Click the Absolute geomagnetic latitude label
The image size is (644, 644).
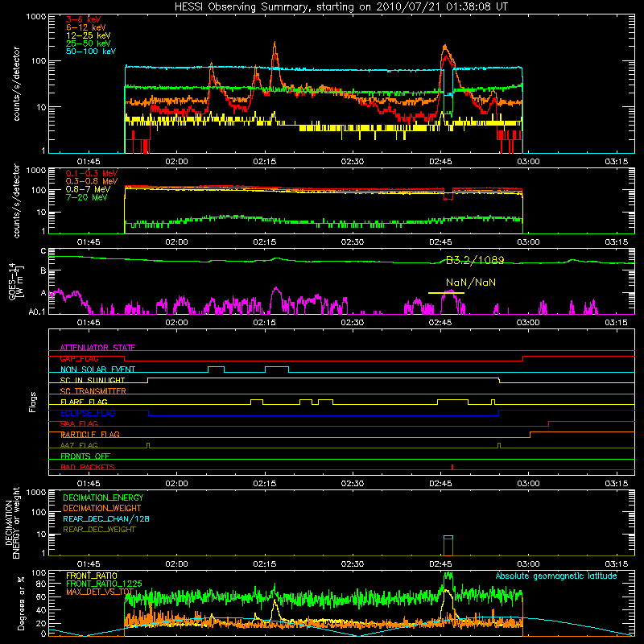[556, 576]
